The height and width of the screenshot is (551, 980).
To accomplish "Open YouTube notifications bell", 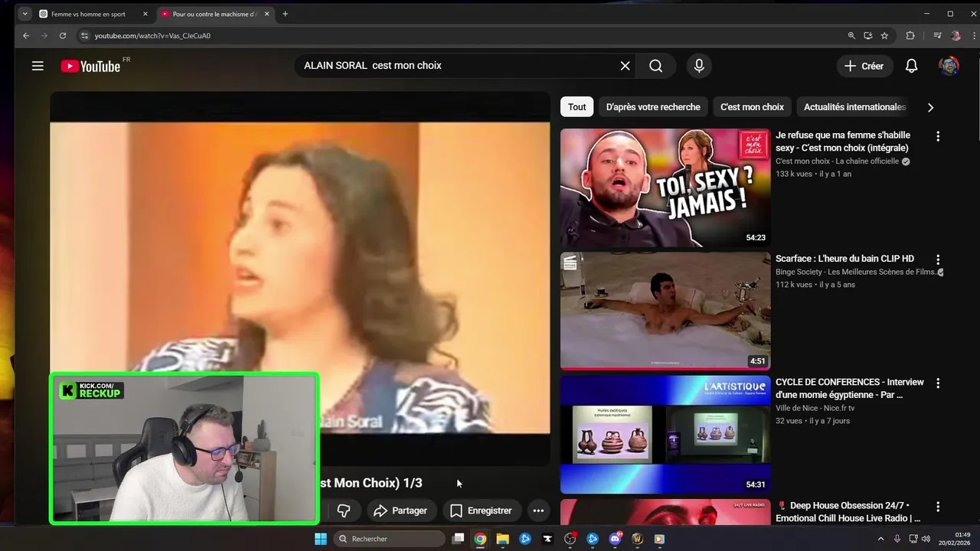I will pyautogui.click(x=911, y=66).
